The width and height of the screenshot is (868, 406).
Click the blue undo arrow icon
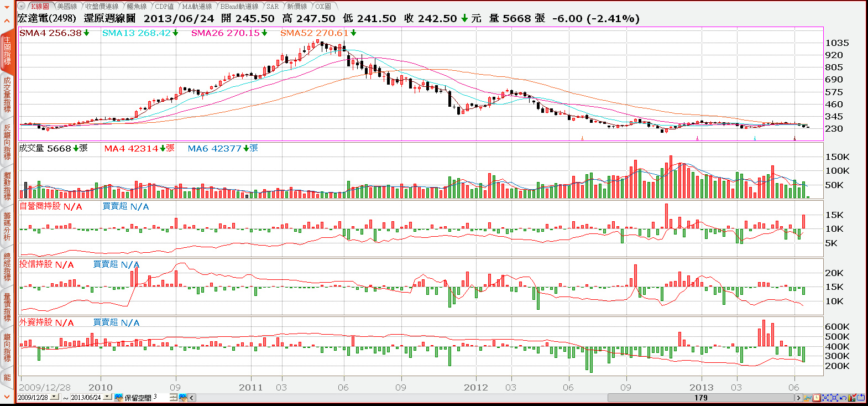coord(843,398)
